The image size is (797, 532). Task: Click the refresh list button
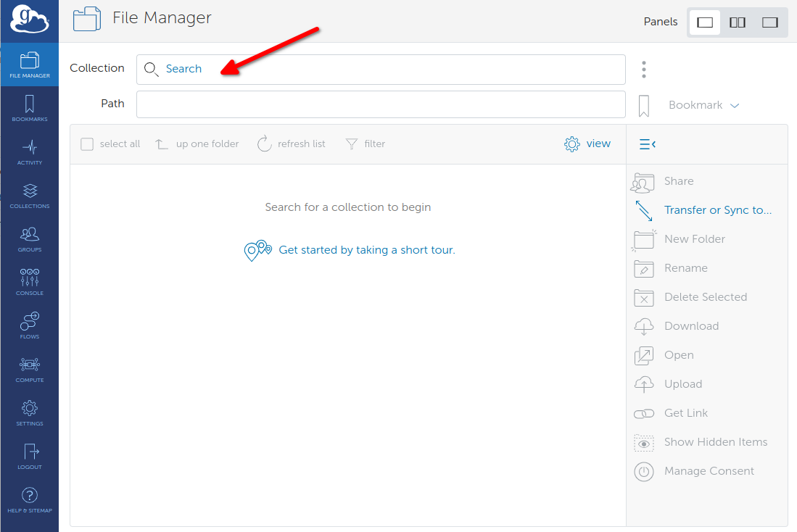pyautogui.click(x=292, y=144)
